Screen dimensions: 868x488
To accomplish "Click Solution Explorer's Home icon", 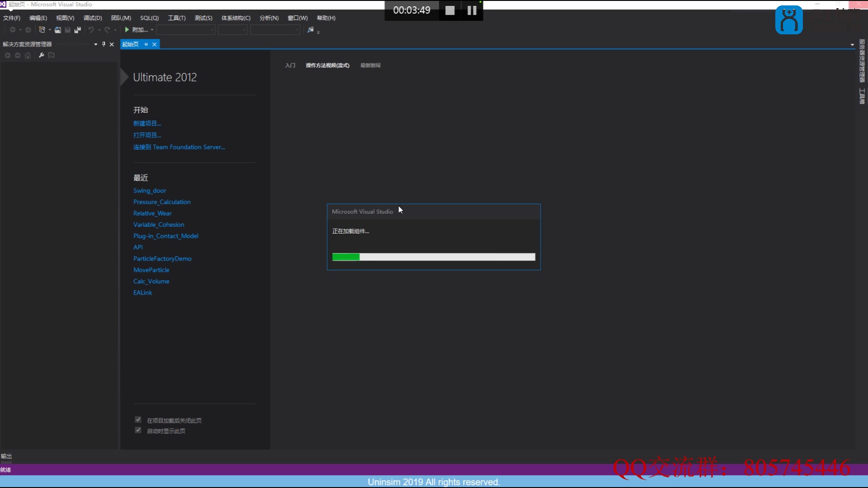I will coord(28,56).
